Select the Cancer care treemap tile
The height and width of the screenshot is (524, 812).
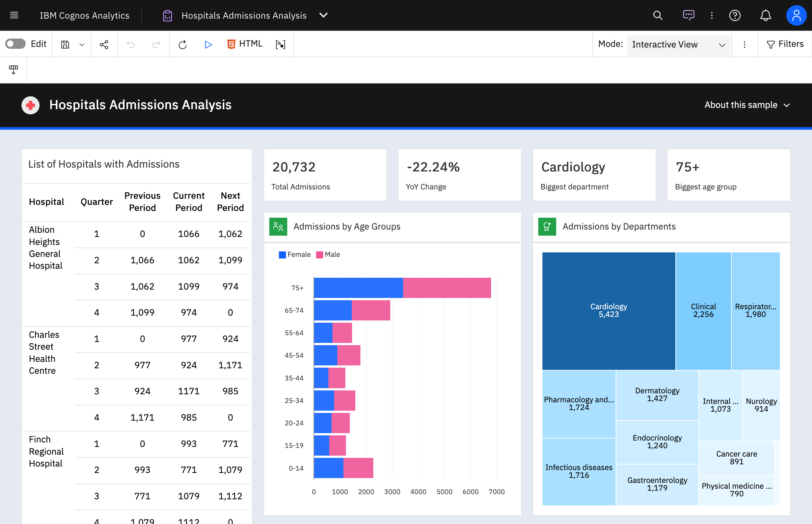click(x=737, y=458)
